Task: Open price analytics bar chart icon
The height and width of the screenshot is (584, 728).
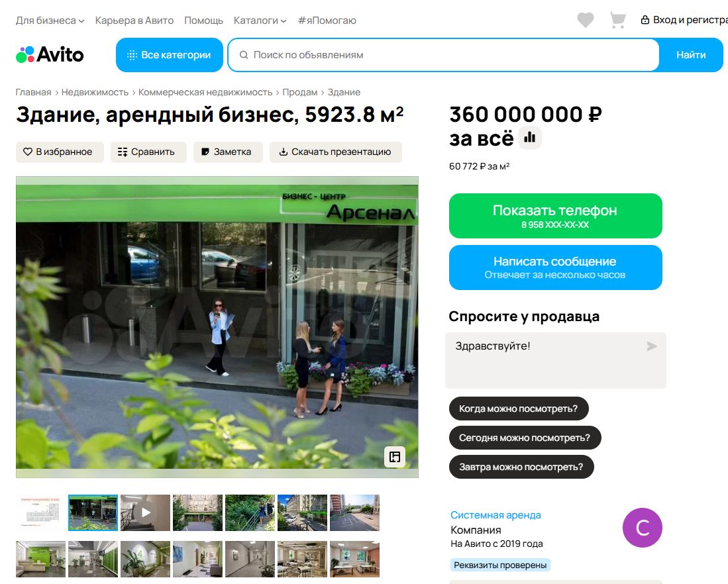Action: pos(530,138)
